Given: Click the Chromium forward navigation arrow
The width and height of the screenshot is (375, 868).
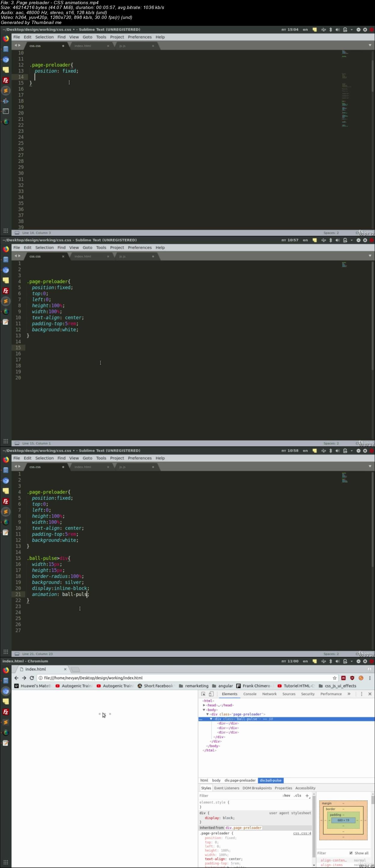Looking at the screenshot, I should pos(24,678).
